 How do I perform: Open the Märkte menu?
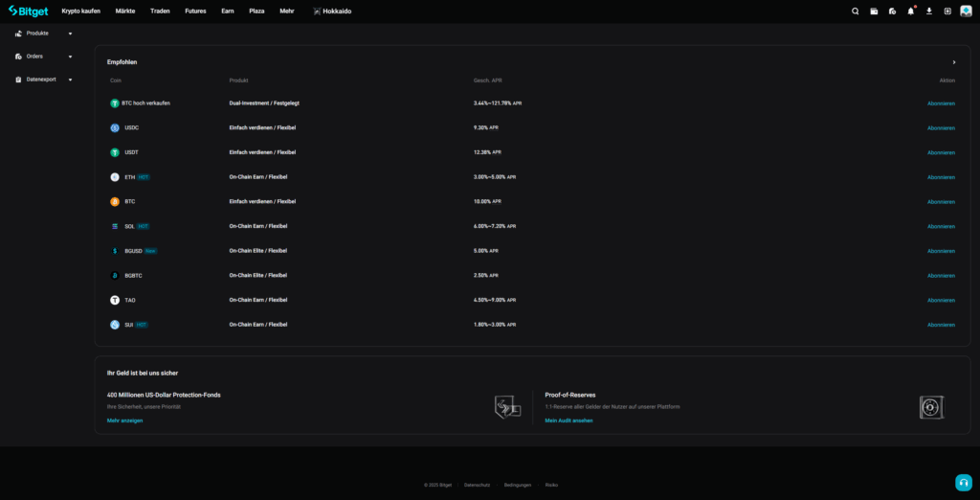pyautogui.click(x=125, y=11)
